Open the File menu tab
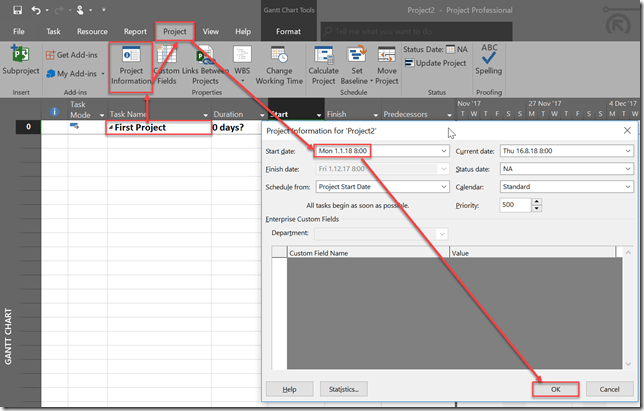The image size is (644, 411). [19, 31]
